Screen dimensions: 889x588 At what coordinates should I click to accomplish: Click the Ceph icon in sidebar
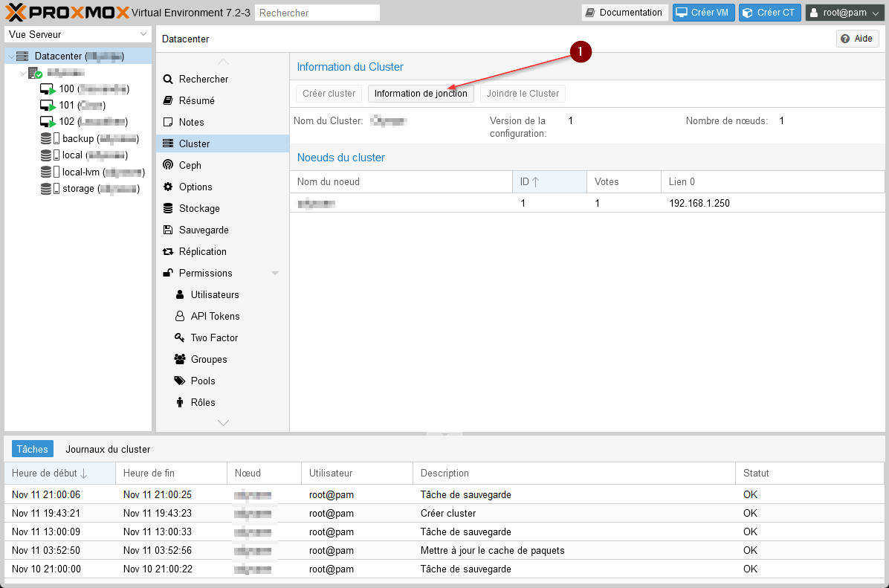click(x=168, y=165)
